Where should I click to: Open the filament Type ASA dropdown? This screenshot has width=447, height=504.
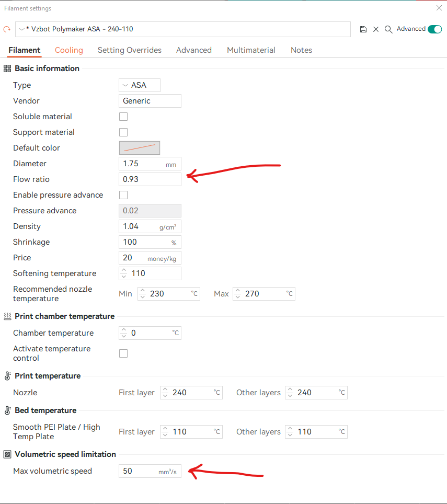pos(140,85)
